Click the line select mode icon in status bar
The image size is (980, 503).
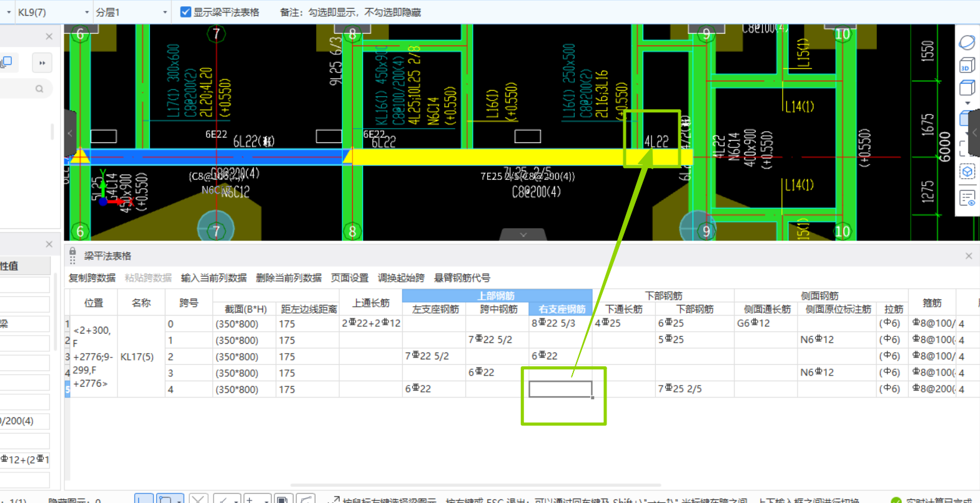click(144, 499)
